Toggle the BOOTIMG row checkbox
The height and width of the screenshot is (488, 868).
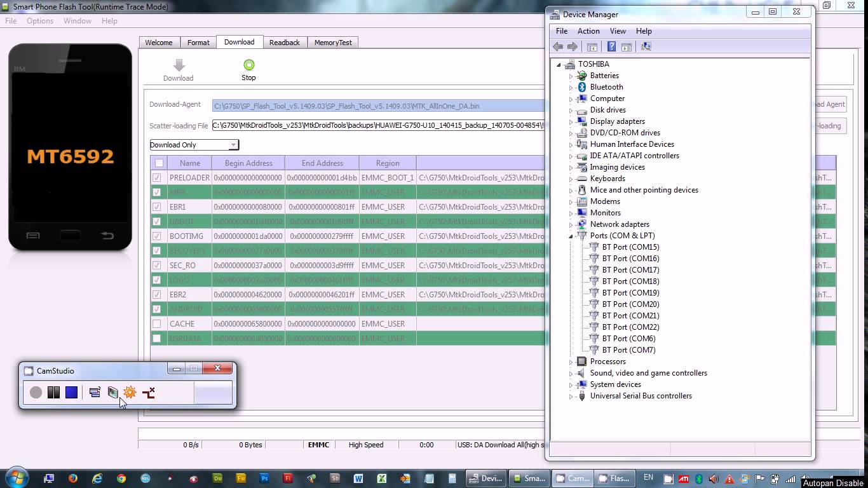click(x=157, y=236)
